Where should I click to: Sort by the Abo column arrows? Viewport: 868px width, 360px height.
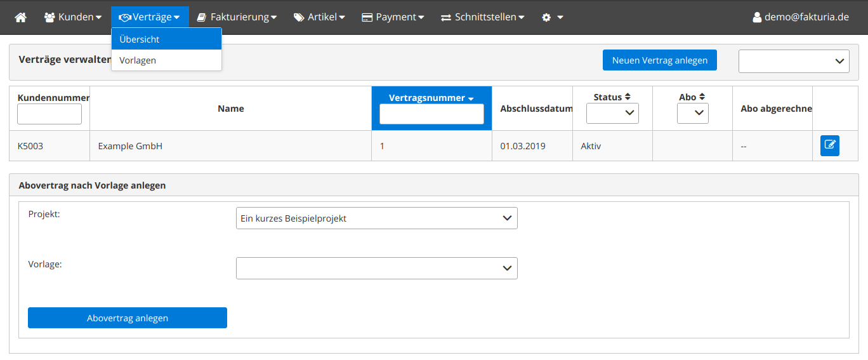(700, 97)
